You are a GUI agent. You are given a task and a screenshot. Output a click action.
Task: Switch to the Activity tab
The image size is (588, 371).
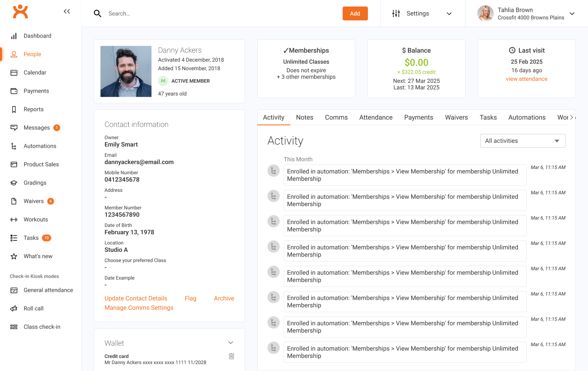click(274, 118)
